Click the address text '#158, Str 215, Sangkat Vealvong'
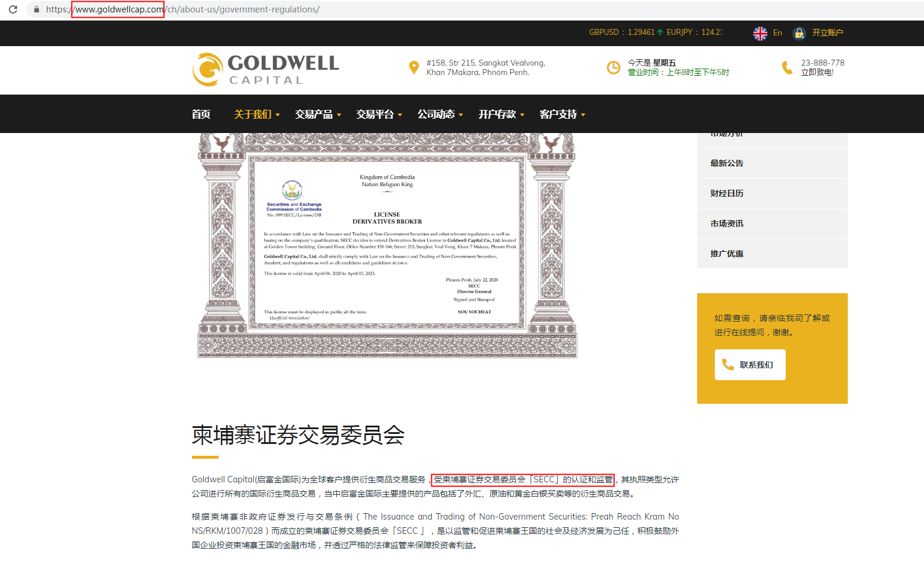 pyautogui.click(x=486, y=63)
